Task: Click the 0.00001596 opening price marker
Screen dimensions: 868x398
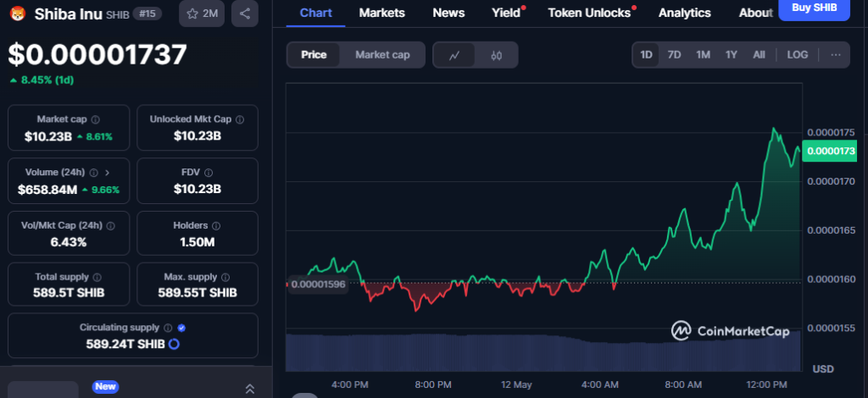Action: click(x=319, y=285)
